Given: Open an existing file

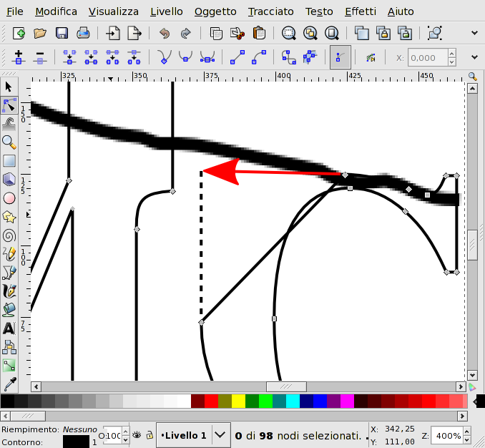Looking at the screenshot, I should pyautogui.click(x=40, y=33).
